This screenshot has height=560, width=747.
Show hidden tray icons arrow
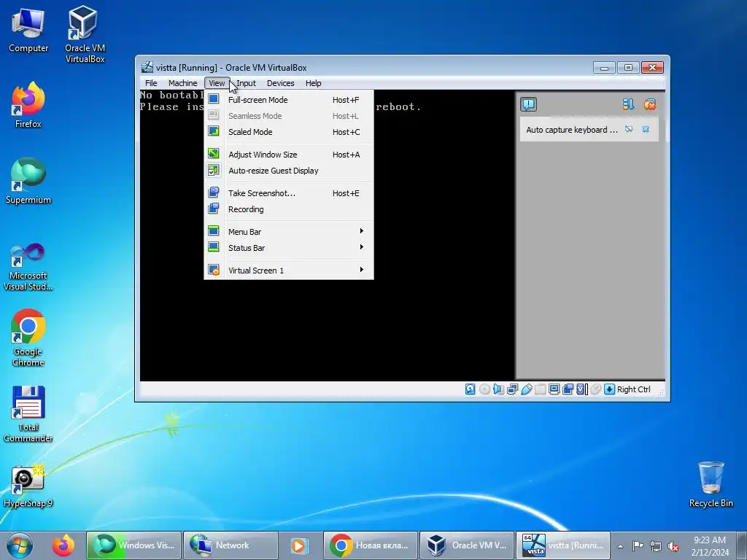[x=620, y=545]
